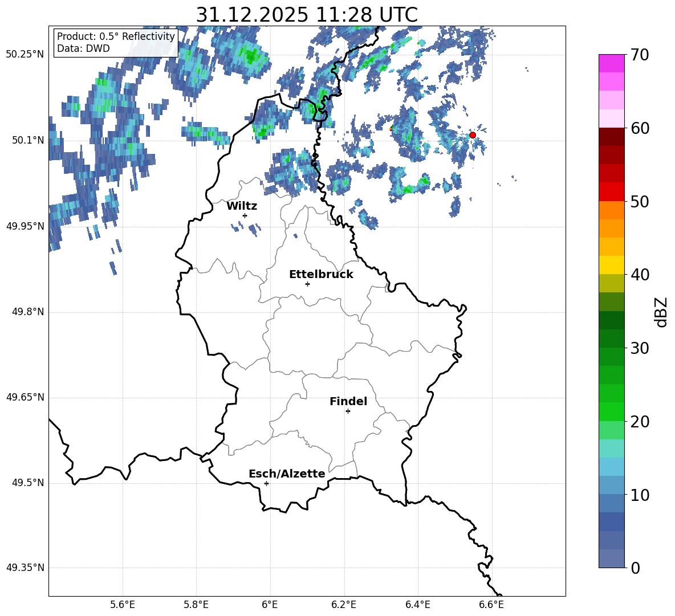Click the title 31.12.2025 11:28 UTC

pos(307,15)
